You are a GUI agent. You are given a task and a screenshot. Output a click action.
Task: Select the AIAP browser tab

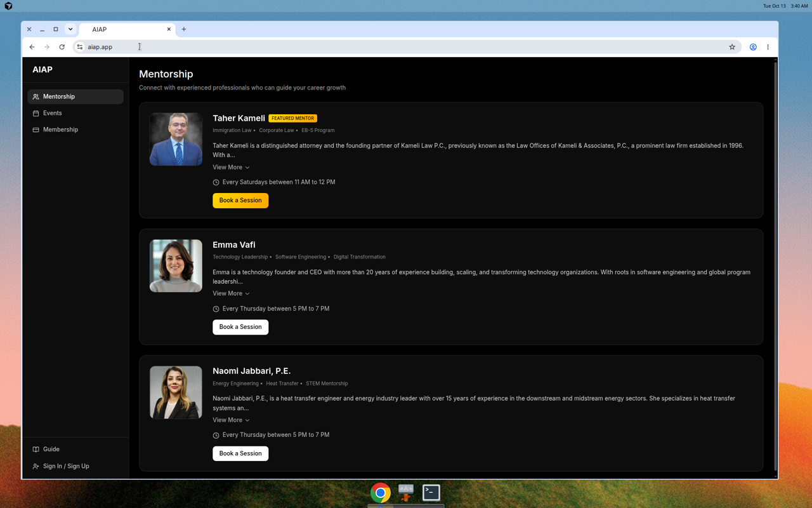coord(127,30)
